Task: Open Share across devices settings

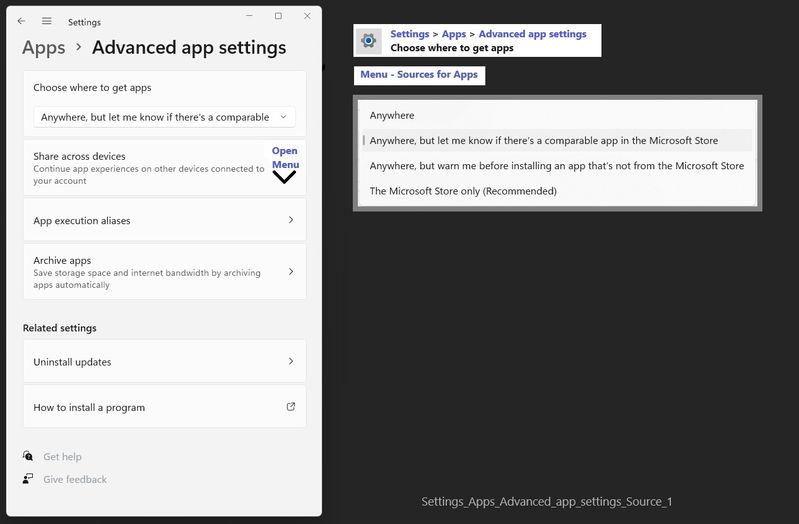Action: coord(165,168)
